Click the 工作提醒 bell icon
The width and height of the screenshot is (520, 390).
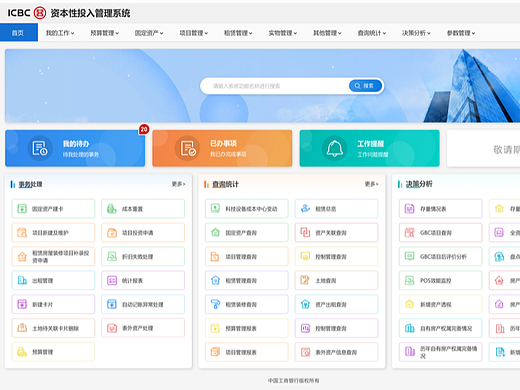tap(335, 148)
